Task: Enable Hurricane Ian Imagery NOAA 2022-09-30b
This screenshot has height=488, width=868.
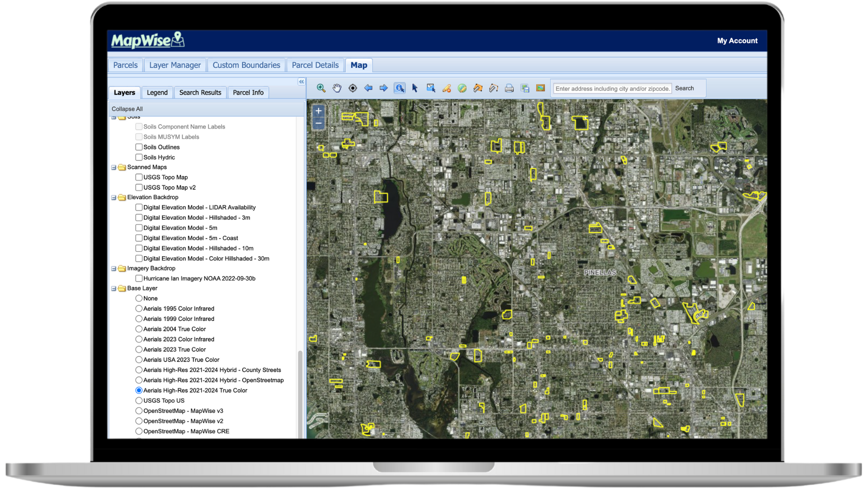Action: coord(139,278)
